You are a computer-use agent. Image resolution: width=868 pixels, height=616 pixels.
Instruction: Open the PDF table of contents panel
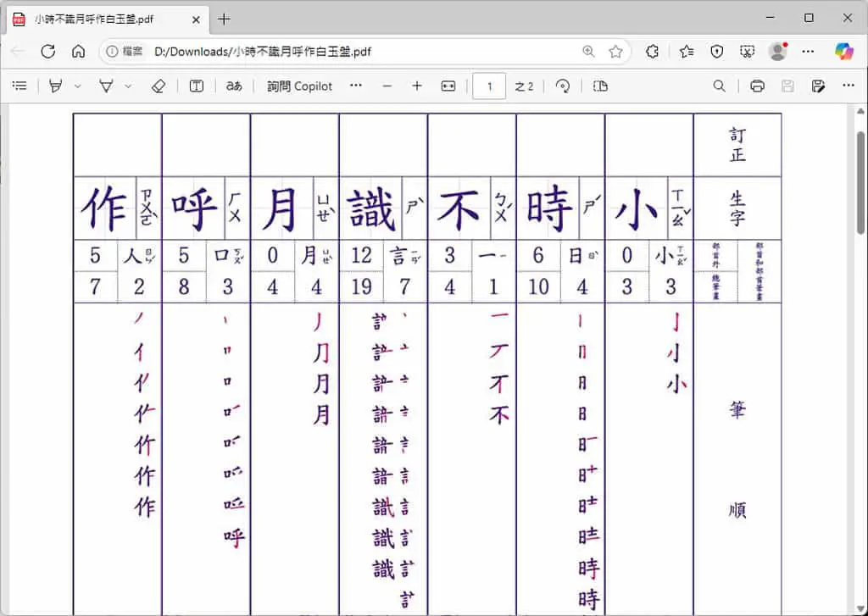tap(19, 86)
